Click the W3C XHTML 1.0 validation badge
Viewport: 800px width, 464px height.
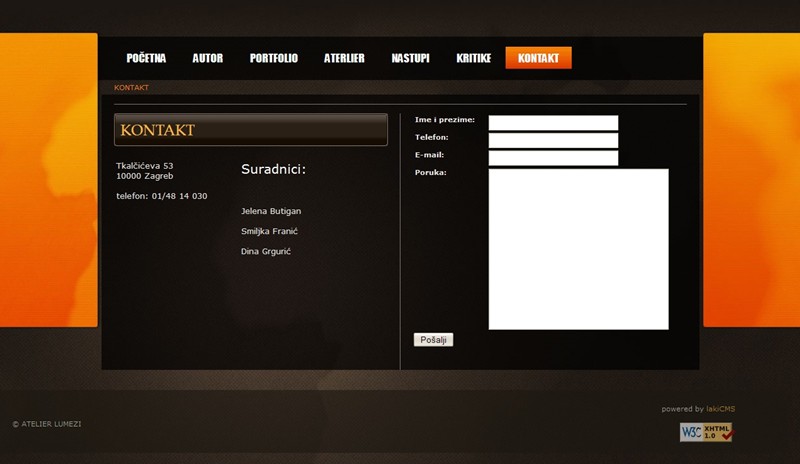pos(706,432)
